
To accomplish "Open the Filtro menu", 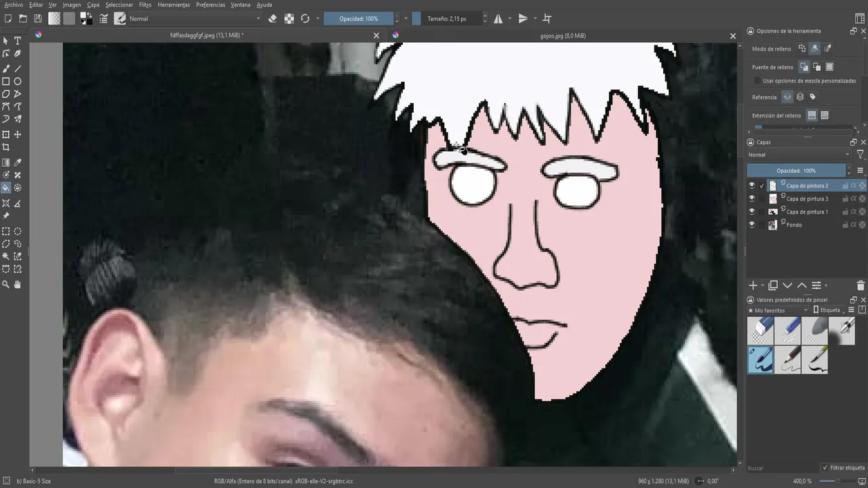I will [145, 5].
